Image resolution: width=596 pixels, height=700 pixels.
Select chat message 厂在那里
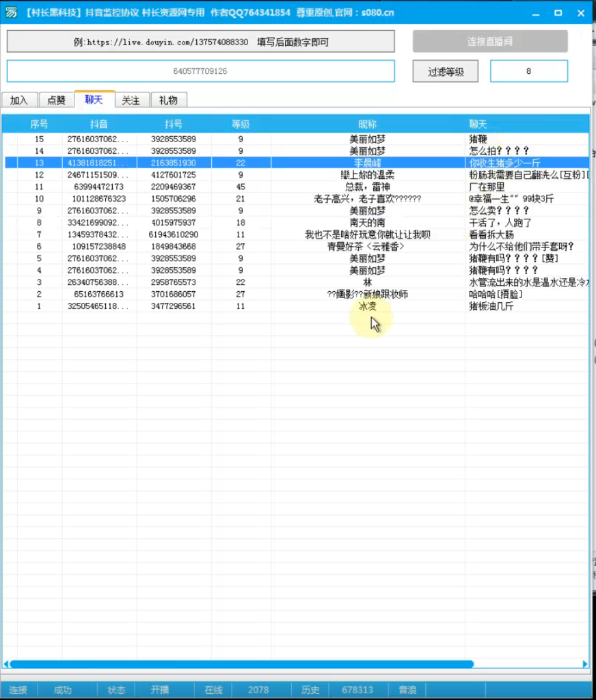click(487, 187)
